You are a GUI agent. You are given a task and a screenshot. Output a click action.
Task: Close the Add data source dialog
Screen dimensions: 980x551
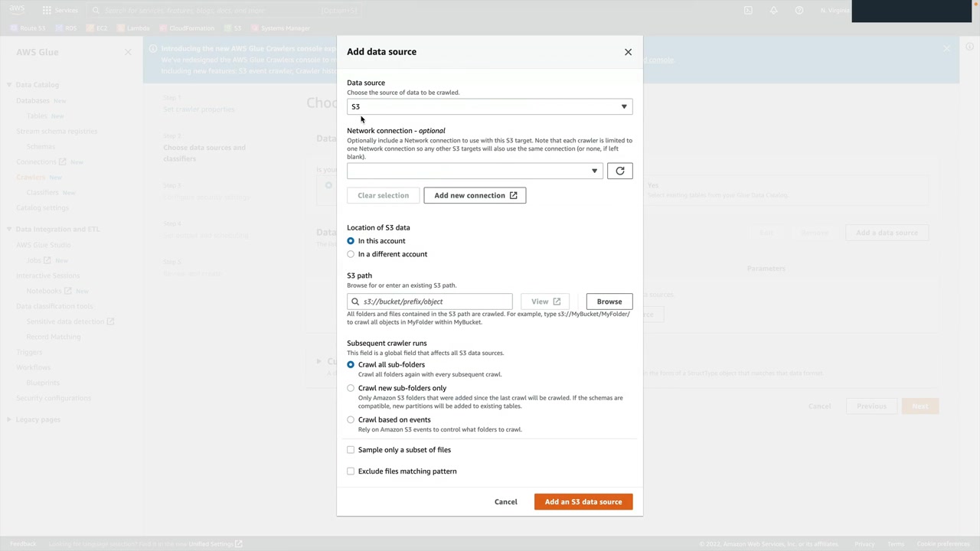[628, 52]
